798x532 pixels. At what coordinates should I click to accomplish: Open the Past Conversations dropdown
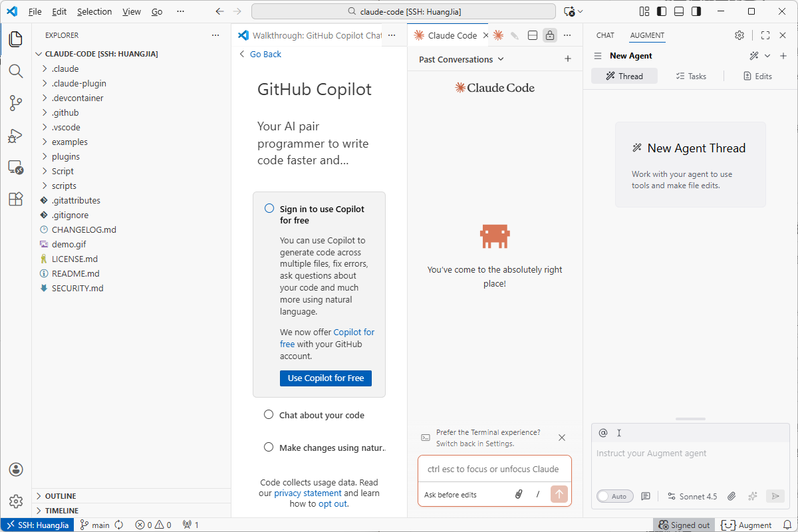coord(462,59)
